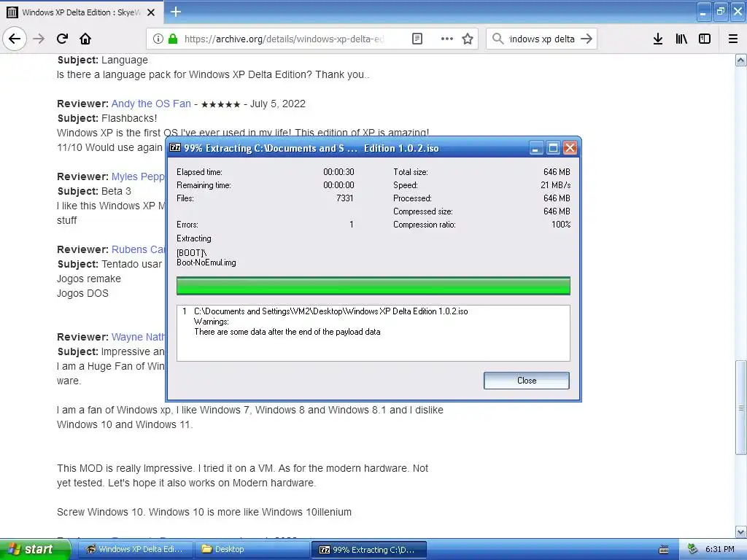This screenshot has width=747, height=560.
Task: Select the ISO path in error list
Action: click(x=331, y=311)
